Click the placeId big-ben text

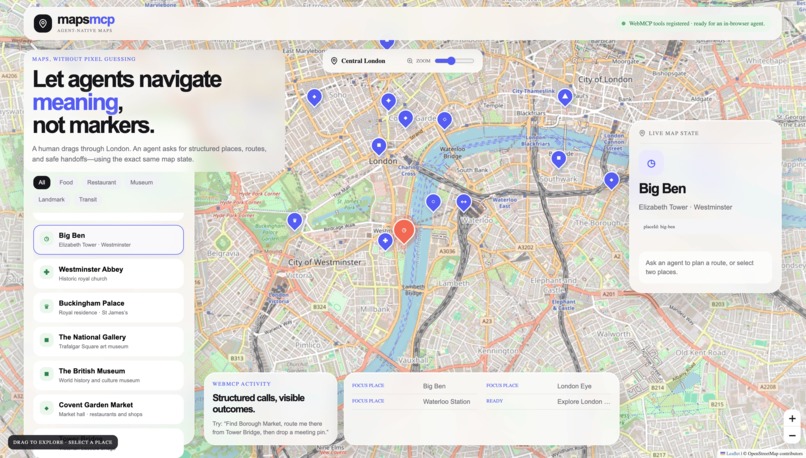[659, 227]
